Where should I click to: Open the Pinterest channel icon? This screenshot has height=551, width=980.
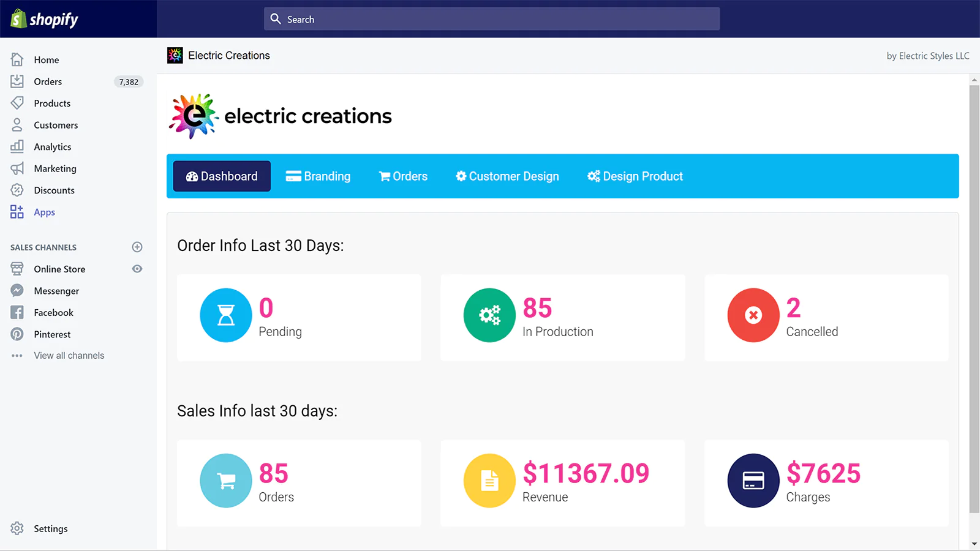click(x=17, y=334)
